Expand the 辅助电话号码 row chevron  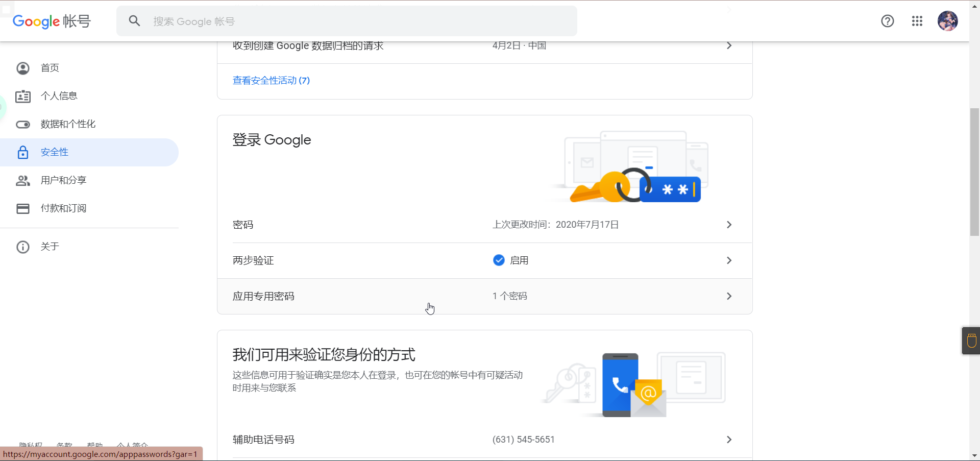(x=729, y=440)
